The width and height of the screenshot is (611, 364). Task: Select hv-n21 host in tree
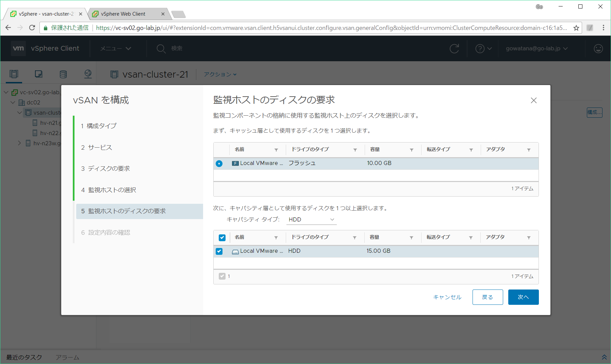[47, 123]
